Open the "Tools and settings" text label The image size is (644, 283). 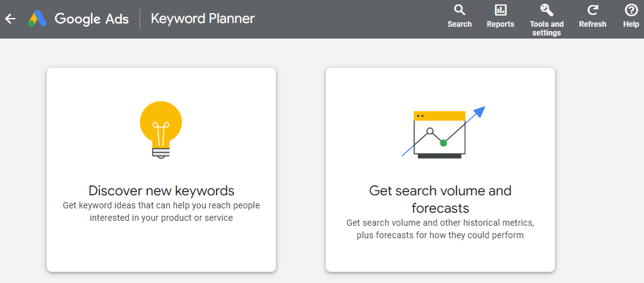[x=546, y=29]
